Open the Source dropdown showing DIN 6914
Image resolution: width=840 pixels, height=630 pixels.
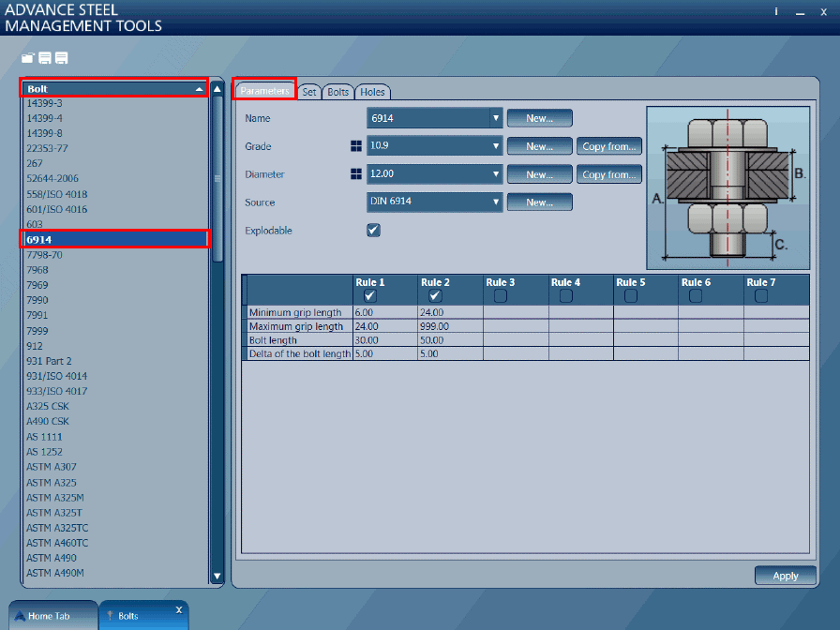click(434, 202)
